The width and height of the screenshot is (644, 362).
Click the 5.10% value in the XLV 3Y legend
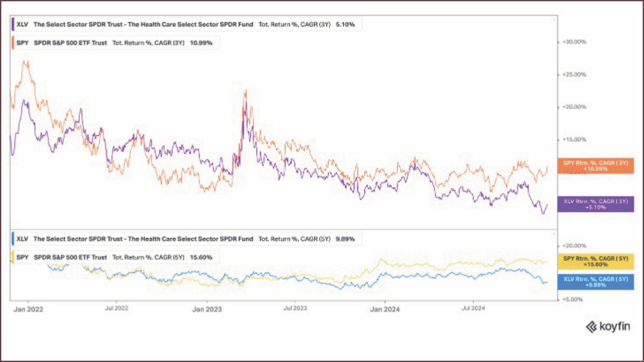tap(345, 24)
